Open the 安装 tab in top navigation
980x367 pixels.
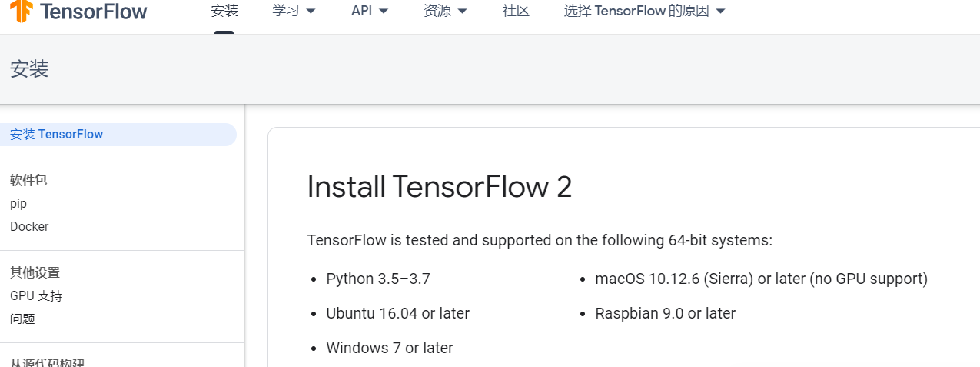224,11
